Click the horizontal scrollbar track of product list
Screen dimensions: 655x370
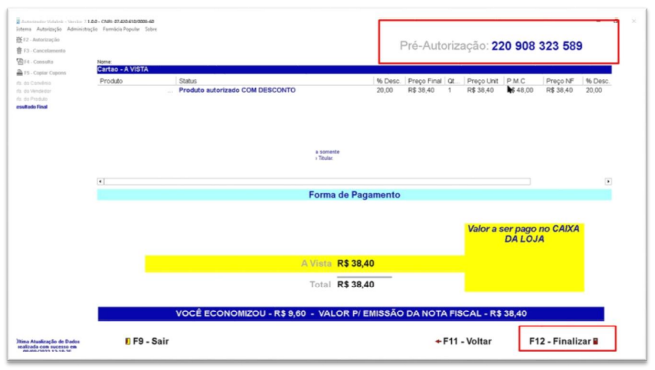pos(317,181)
